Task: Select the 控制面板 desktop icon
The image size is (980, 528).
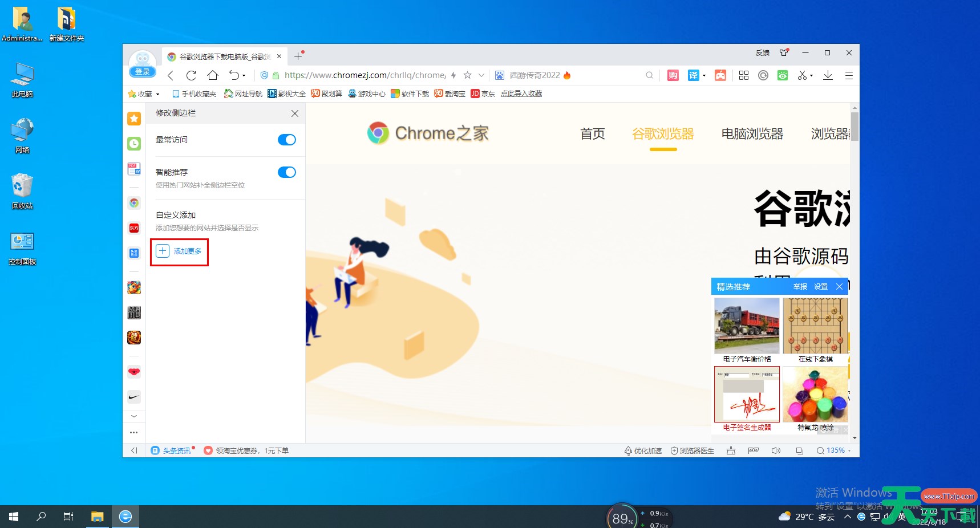Action: point(22,249)
